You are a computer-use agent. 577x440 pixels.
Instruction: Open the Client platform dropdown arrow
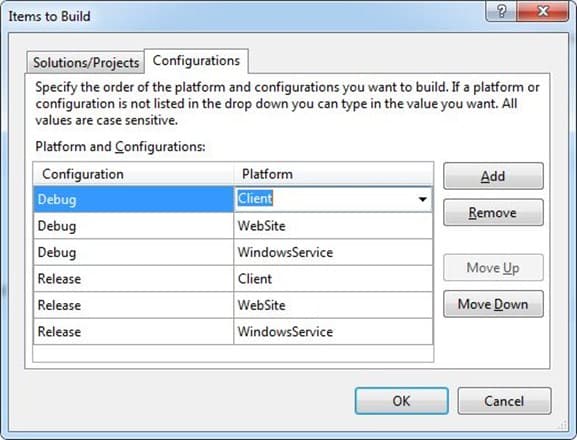[x=422, y=199]
